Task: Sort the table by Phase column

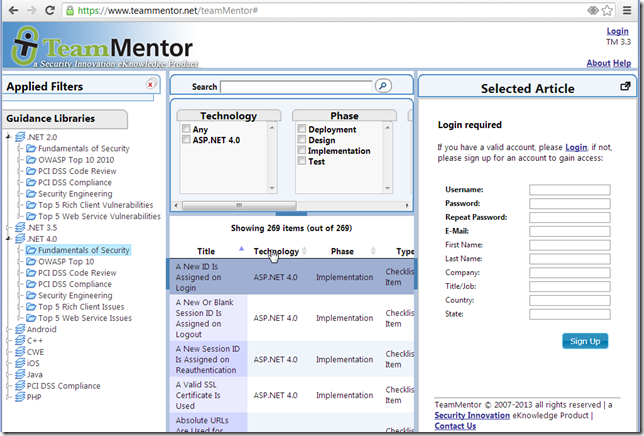Action: pos(342,251)
